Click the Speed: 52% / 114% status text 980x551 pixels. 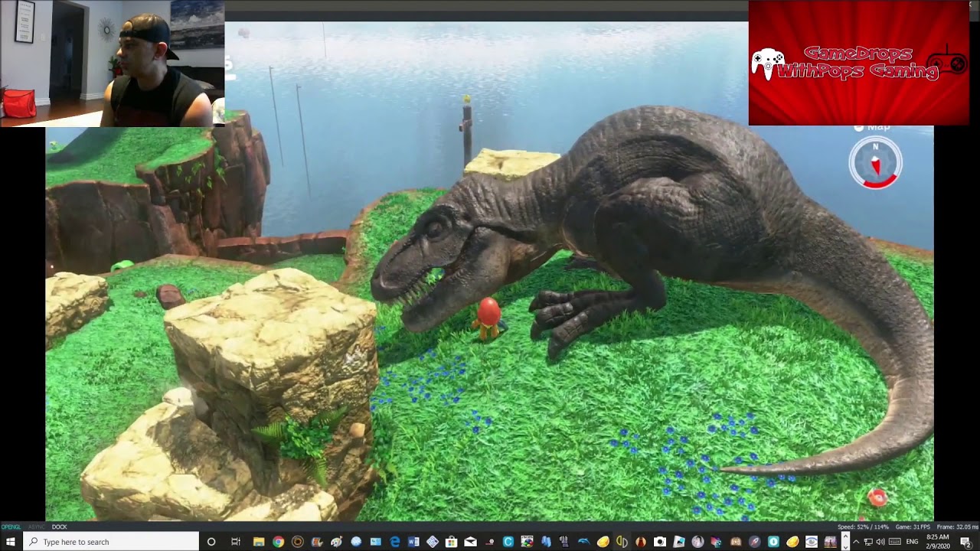[863, 527]
